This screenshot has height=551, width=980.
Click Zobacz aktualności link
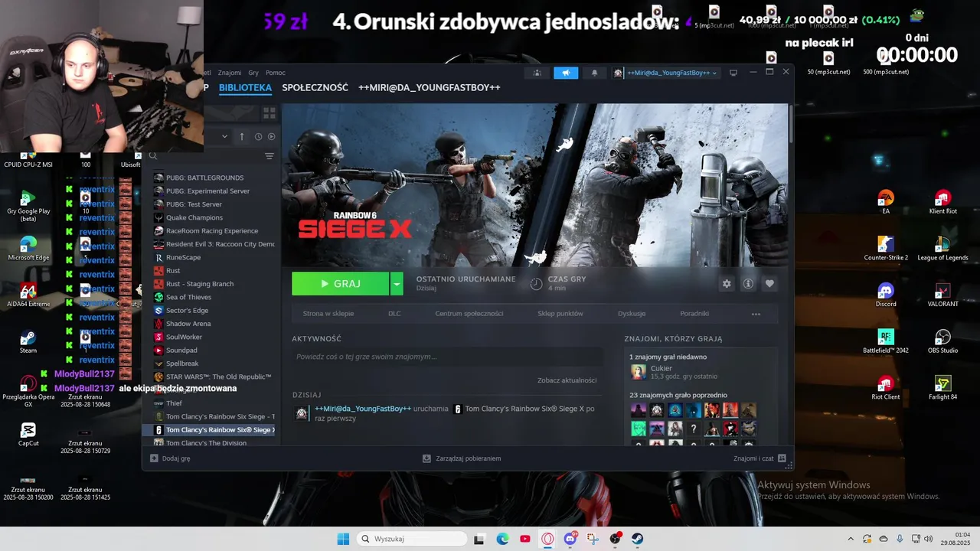click(567, 380)
